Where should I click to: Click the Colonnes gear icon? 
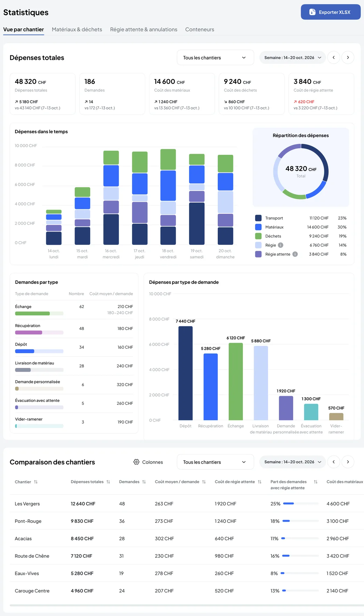[136, 462]
